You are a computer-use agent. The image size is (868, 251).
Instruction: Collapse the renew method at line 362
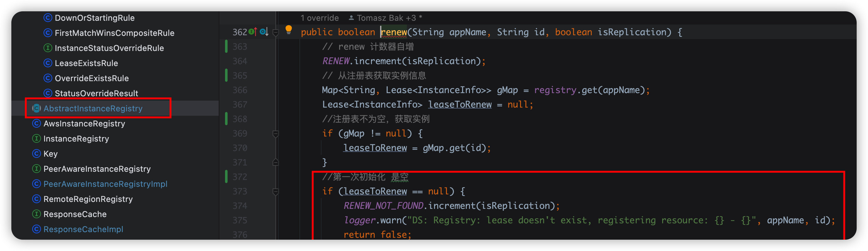point(276,32)
